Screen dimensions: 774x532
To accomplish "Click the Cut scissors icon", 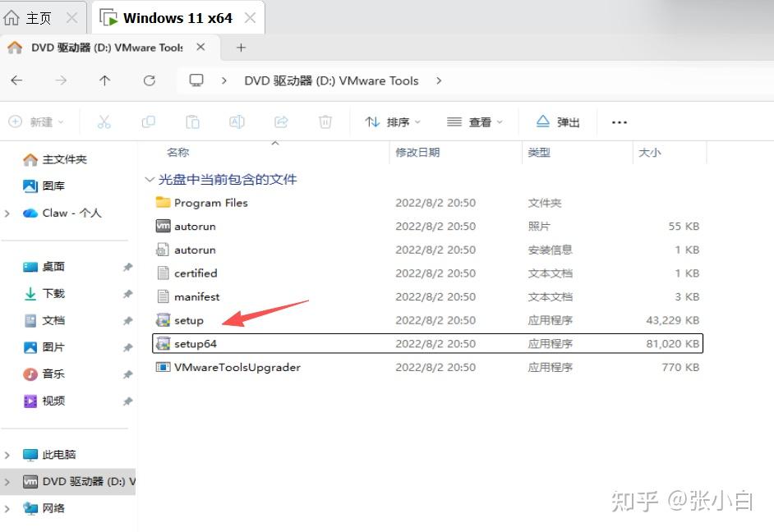I will click(104, 122).
